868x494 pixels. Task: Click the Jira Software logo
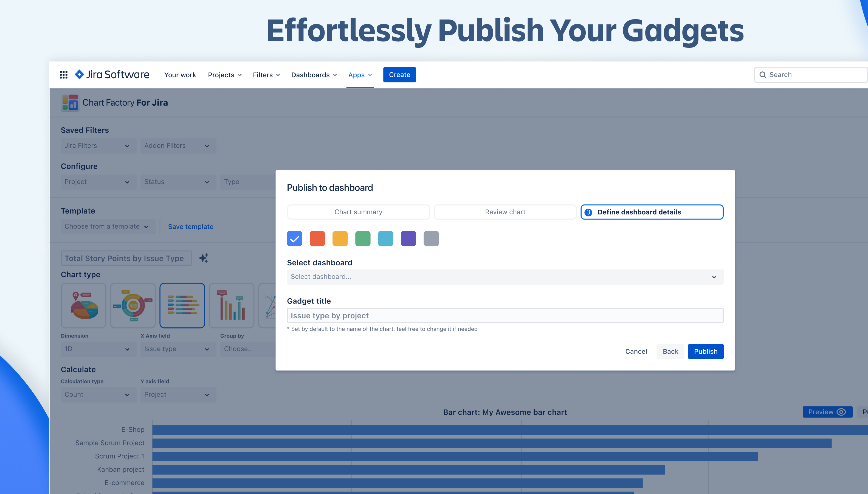pyautogui.click(x=112, y=75)
